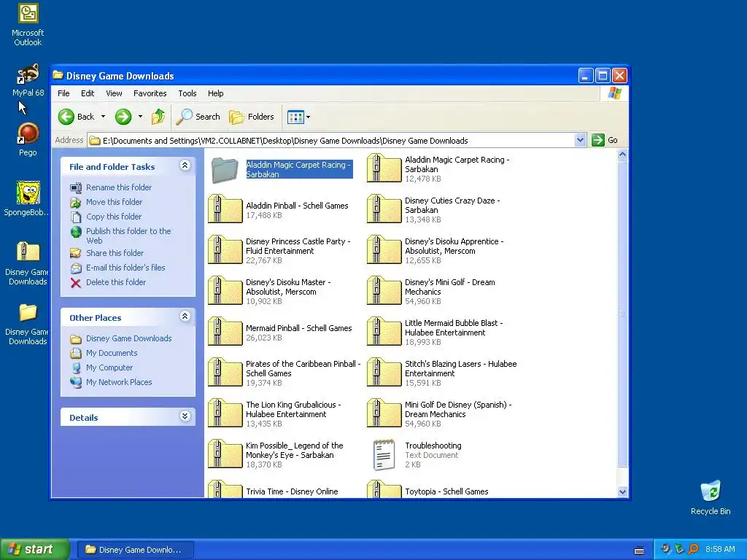
Task: Select Disney's Disoku Master zip icon
Action: [225, 290]
